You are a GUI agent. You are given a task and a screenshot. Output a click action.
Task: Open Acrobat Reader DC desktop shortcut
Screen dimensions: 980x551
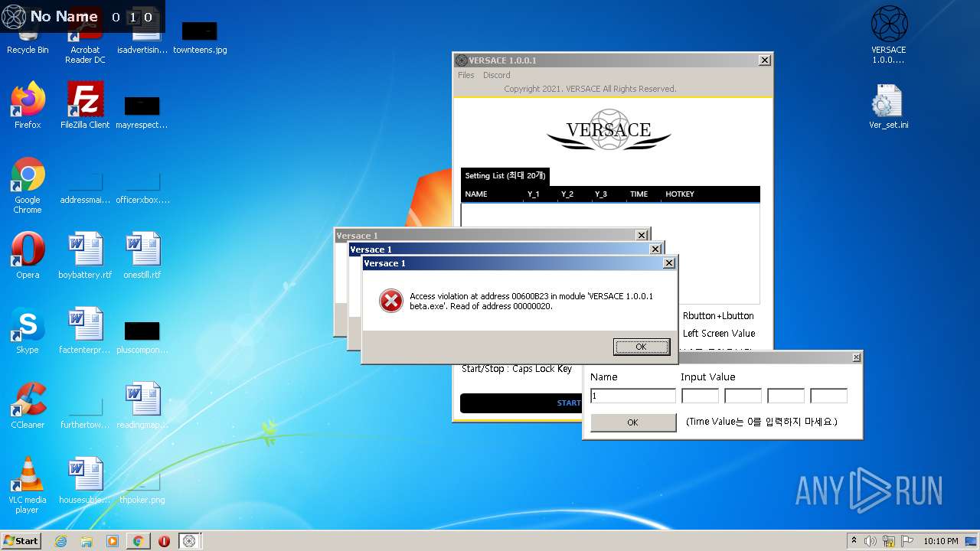(x=85, y=38)
